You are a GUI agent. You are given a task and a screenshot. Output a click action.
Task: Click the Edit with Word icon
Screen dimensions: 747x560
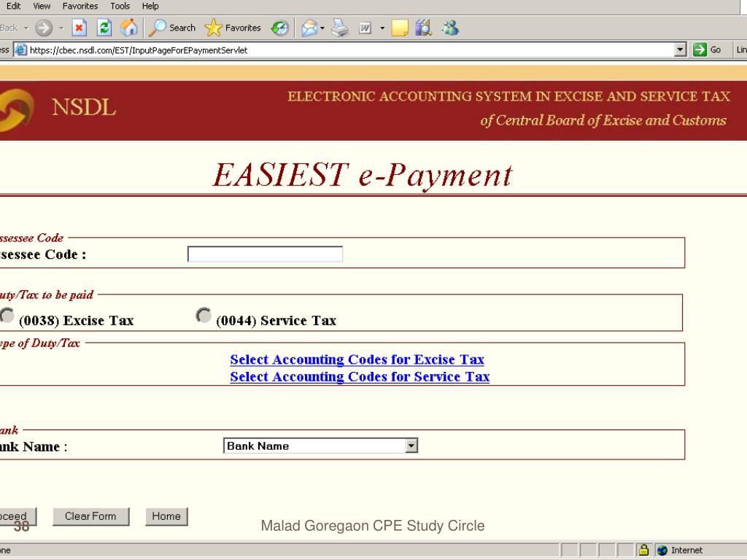[365, 28]
